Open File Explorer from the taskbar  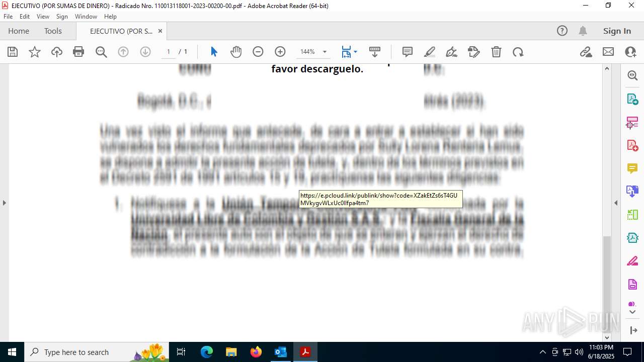click(231, 352)
